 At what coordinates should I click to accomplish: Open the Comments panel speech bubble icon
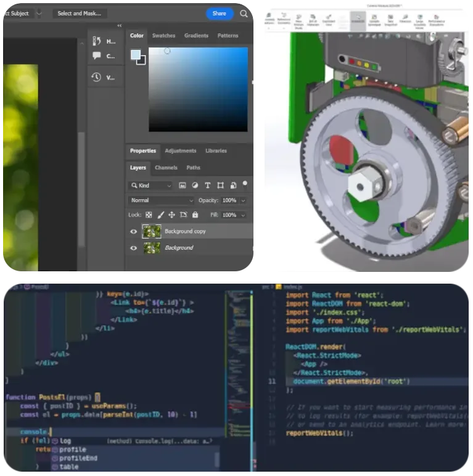[x=97, y=55]
